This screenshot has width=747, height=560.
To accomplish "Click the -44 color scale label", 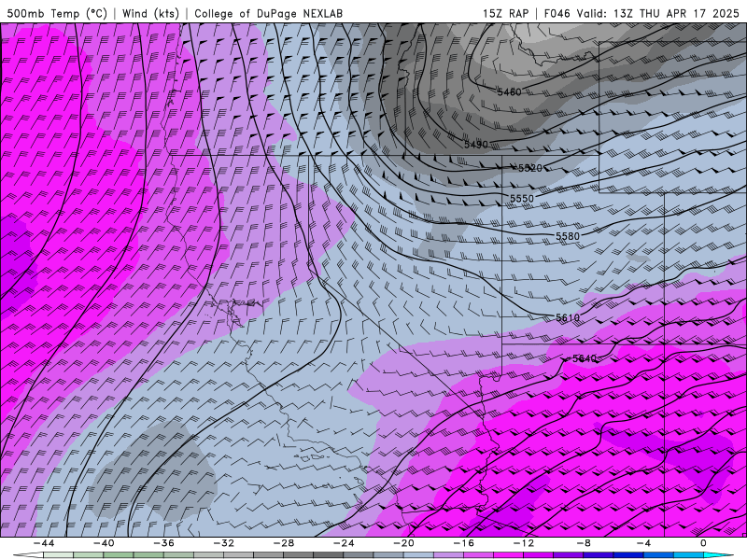I will pos(44,543).
